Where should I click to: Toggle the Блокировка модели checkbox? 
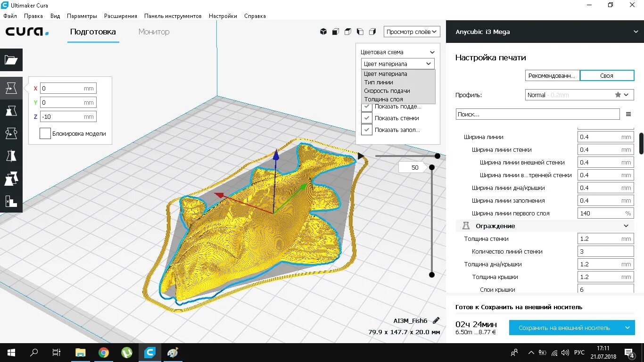45,133
